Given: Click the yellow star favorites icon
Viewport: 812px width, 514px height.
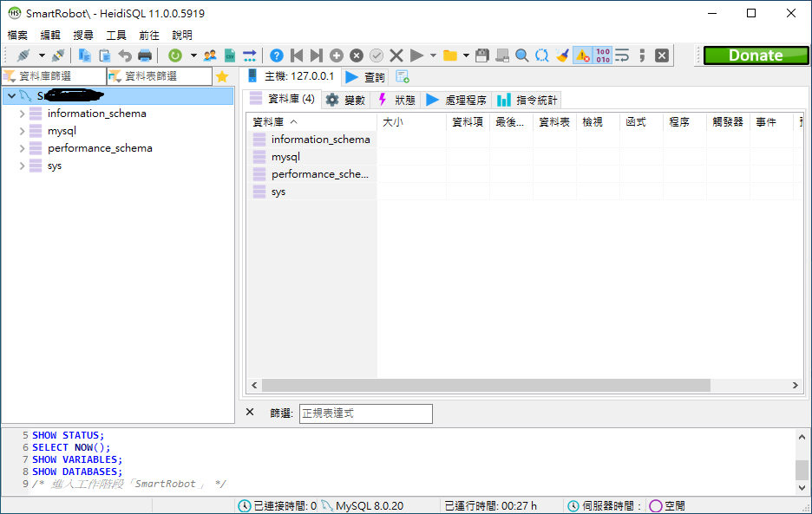Looking at the screenshot, I should (x=222, y=76).
